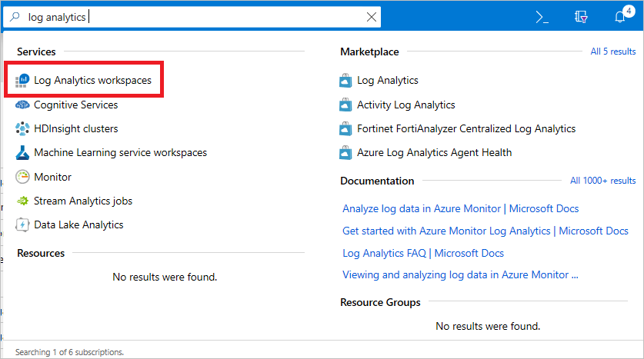Screen dimensions: 644x359
Task: Click the search magnifier icon
Action: click(15, 17)
